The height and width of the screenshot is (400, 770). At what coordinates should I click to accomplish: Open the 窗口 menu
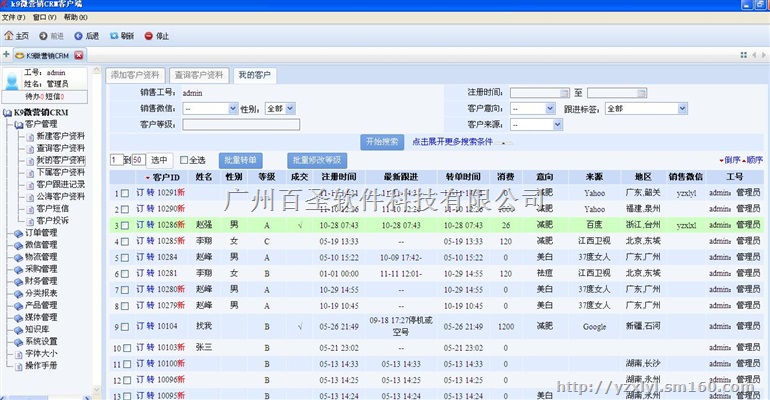[45, 17]
